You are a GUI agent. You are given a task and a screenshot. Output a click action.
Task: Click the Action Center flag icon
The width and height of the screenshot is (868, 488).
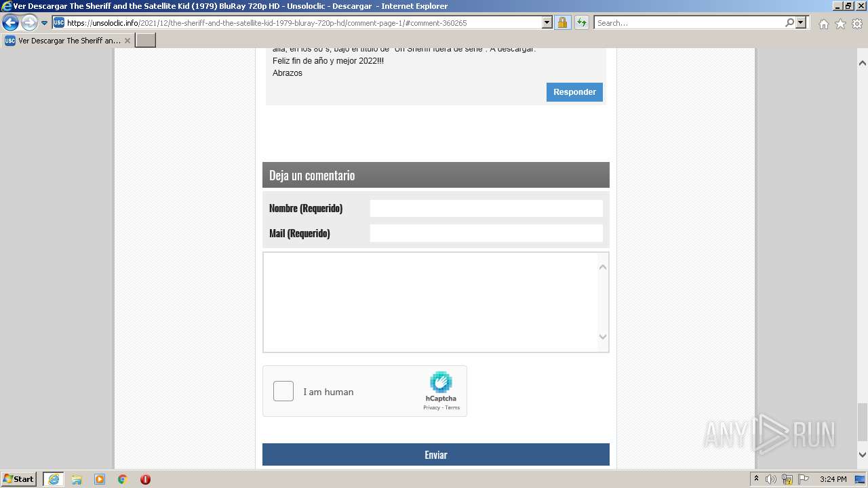coord(804,479)
